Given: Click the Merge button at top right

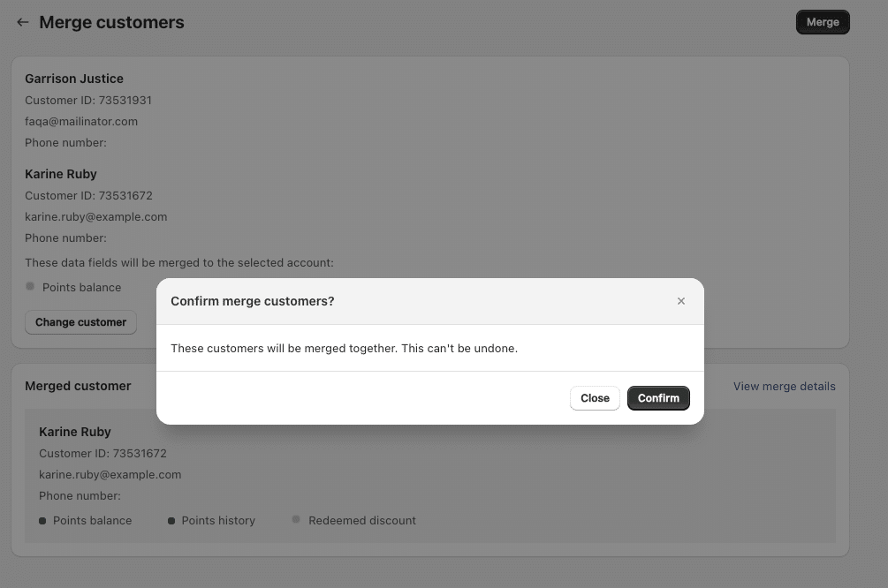Looking at the screenshot, I should coord(823,22).
